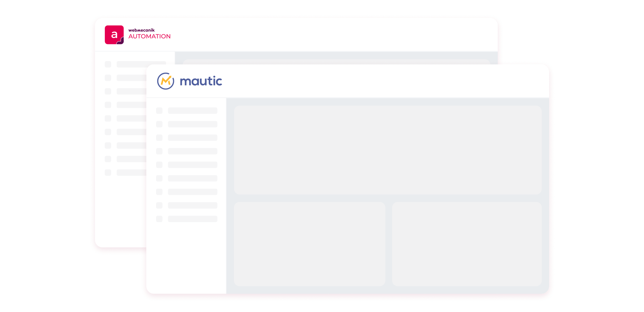
Task: Select first sidebar icon in Mautic window
Action: pyautogui.click(x=159, y=110)
